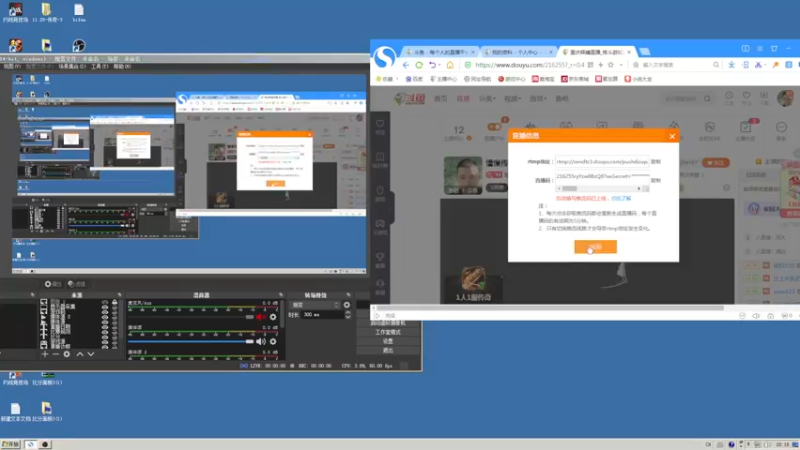Screen dimensions: 800x450
Task: Click gamepad icon in Douyu left sidebar
Action: [380, 223]
